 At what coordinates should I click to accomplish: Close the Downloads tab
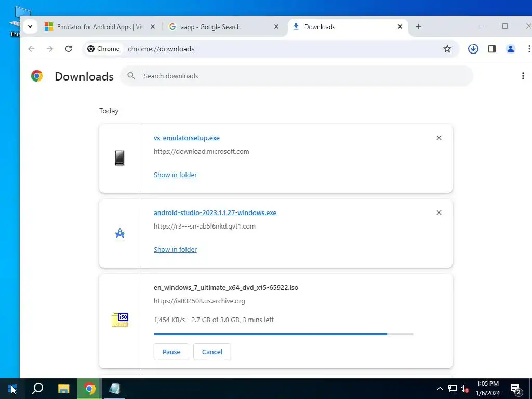[400, 26]
